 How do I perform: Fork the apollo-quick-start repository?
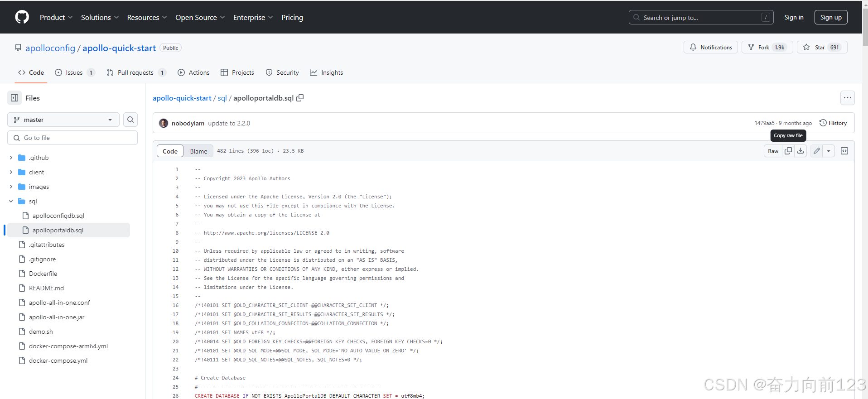[x=767, y=47]
